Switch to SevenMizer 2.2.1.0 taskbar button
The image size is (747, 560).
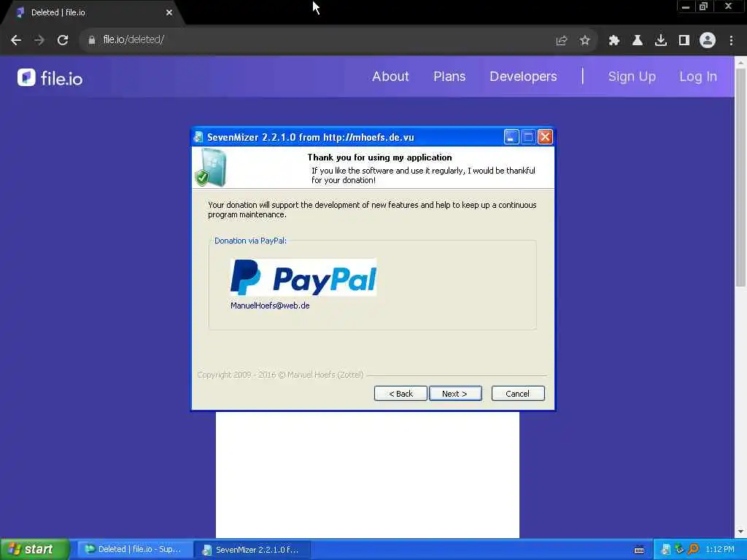[x=252, y=550]
